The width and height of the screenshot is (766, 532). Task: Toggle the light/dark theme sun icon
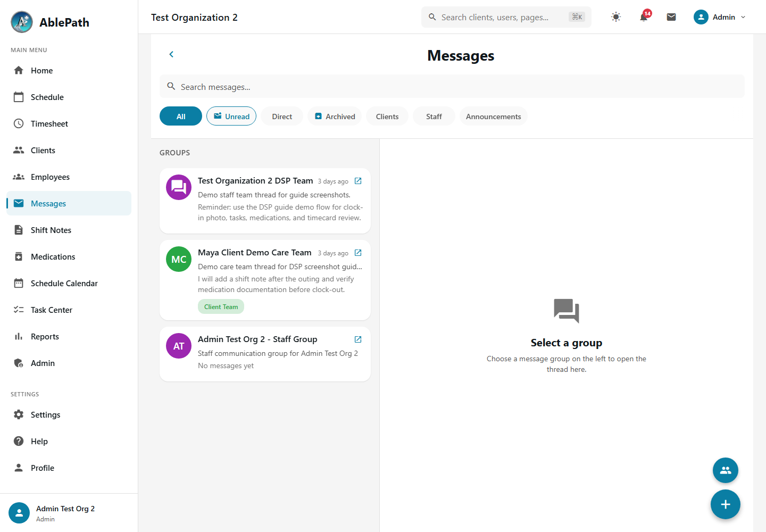click(616, 17)
